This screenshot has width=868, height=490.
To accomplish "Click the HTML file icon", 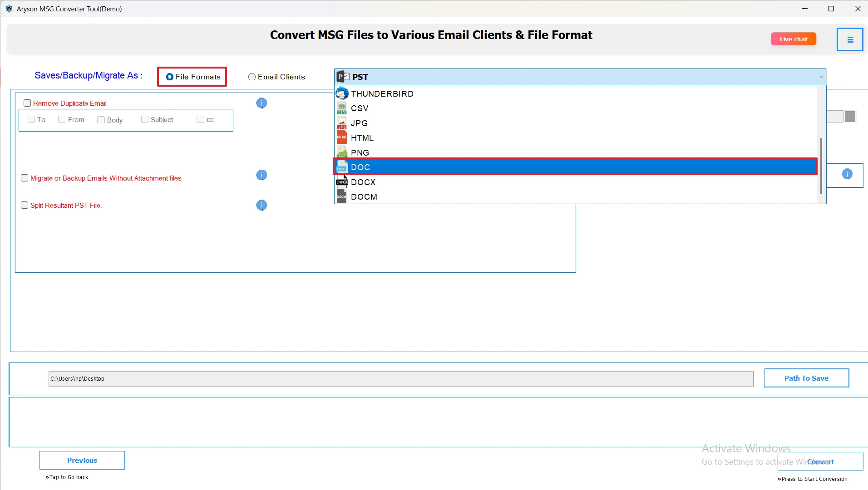I will coord(342,137).
